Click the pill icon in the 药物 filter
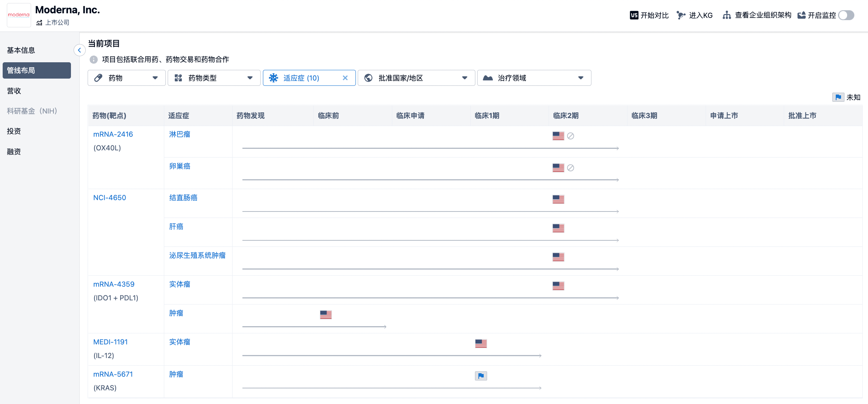Screen dimensions: 868x404 pos(98,78)
